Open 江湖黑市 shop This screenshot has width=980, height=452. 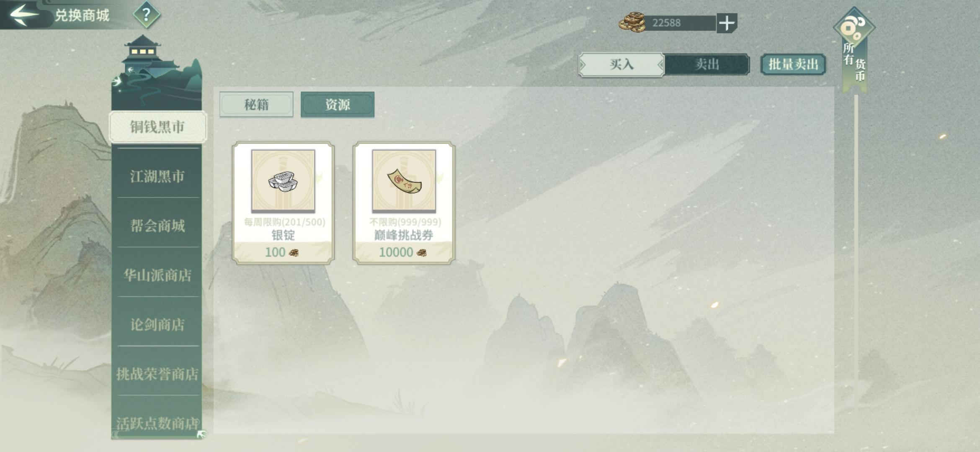click(157, 176)
